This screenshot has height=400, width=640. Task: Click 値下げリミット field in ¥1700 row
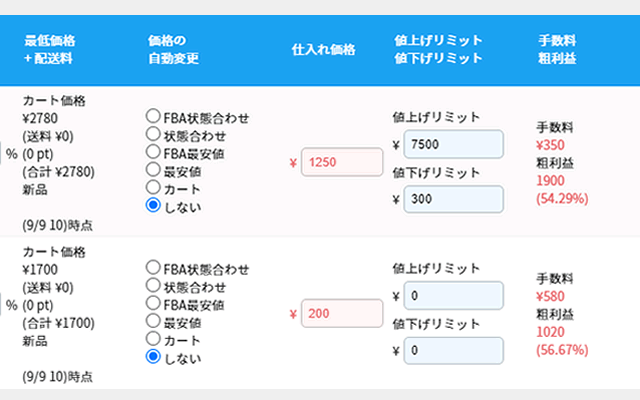[457, 350]
